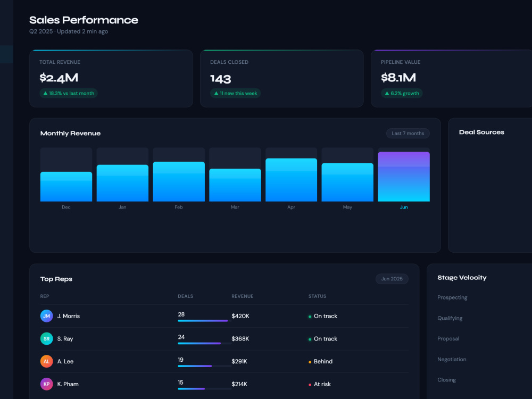Click the Qualifying stage label
532x399 pixels.
pos(450,318)
